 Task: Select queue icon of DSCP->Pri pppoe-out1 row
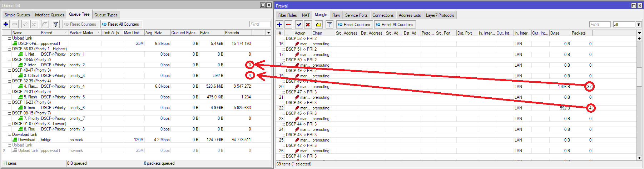tap(15, 43)
